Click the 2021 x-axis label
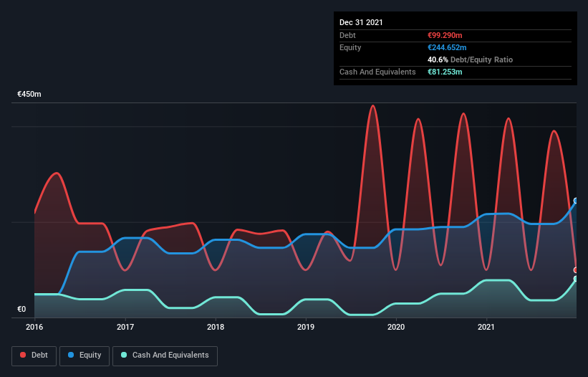The image size is (588, 377). (x=486, y=327)
